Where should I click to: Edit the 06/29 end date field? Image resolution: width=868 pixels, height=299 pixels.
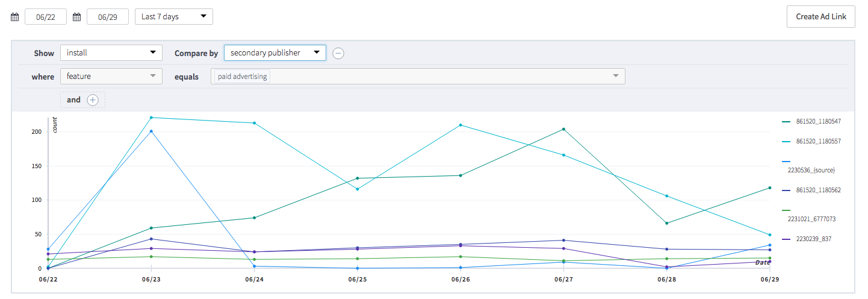(x=108, y=17)
